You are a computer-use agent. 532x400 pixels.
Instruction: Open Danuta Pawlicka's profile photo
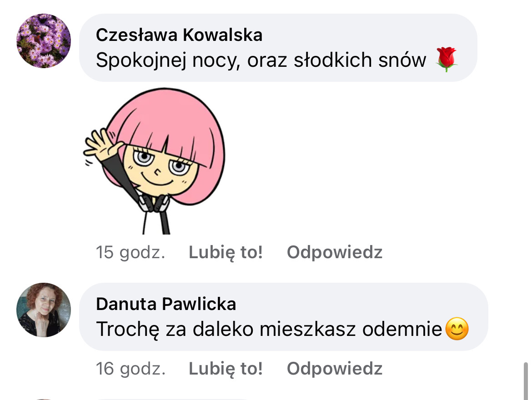44,310
